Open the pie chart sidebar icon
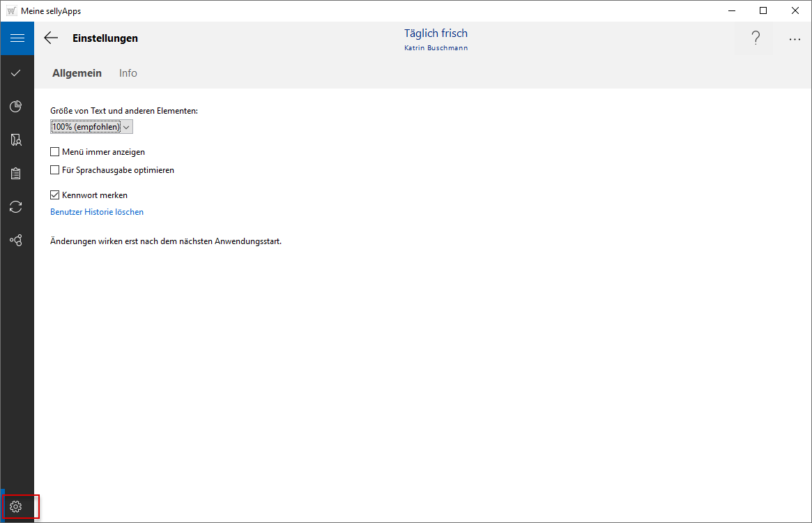This screenshot has width=812, height=523. pyautogui.click(x=16, y=106)
